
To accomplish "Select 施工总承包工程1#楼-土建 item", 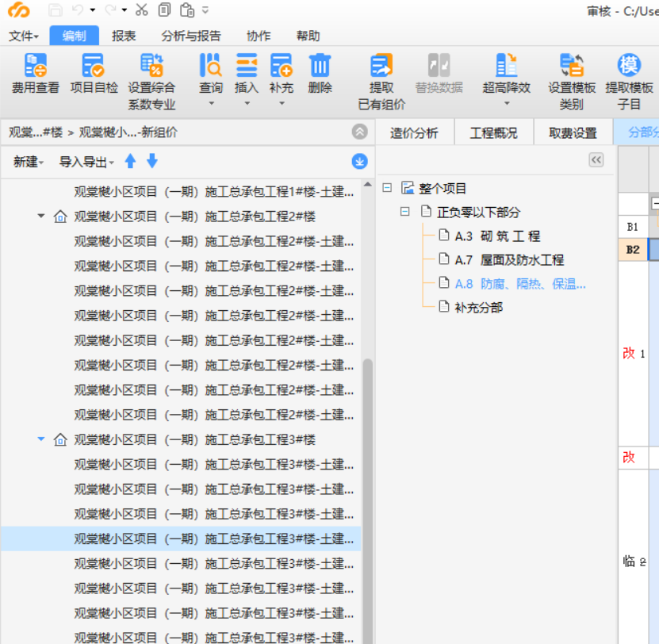I will click(x=213, y=192).
